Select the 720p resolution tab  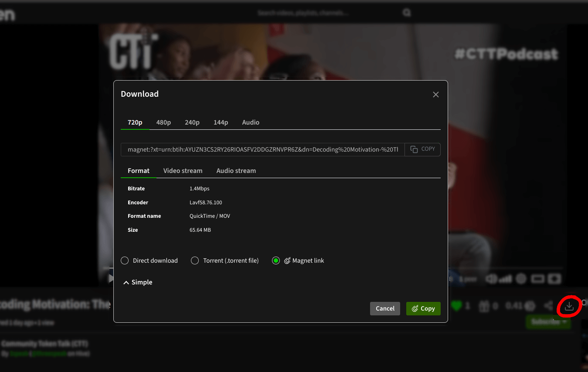pos(135,122)
